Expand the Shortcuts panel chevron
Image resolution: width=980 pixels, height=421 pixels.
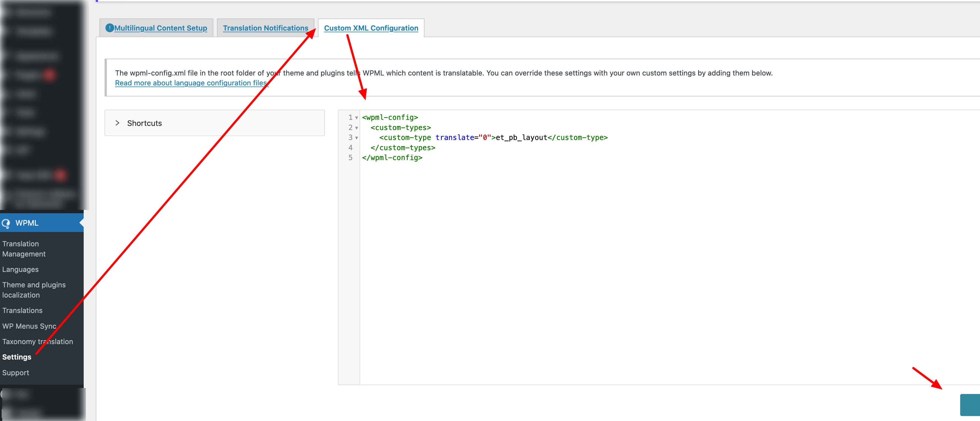click(117, 123)
